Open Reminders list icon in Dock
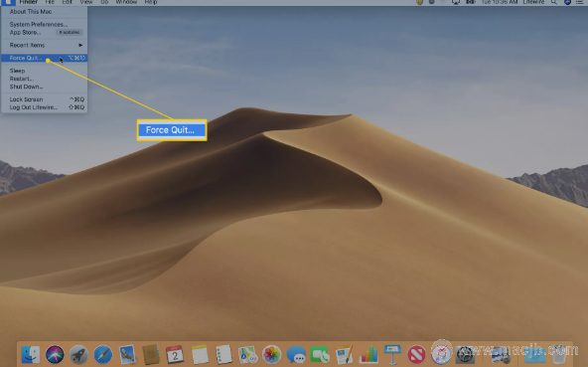 coord(223,355)
